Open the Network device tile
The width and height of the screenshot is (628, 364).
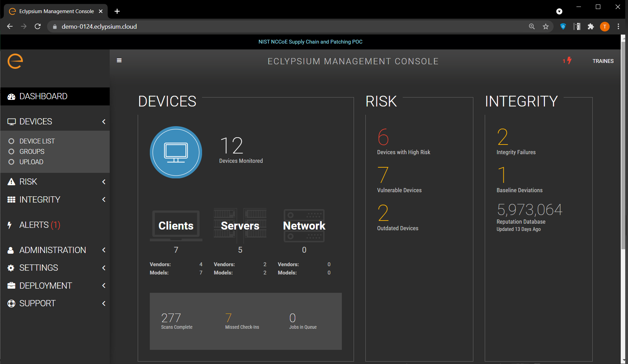pos(304,226)
